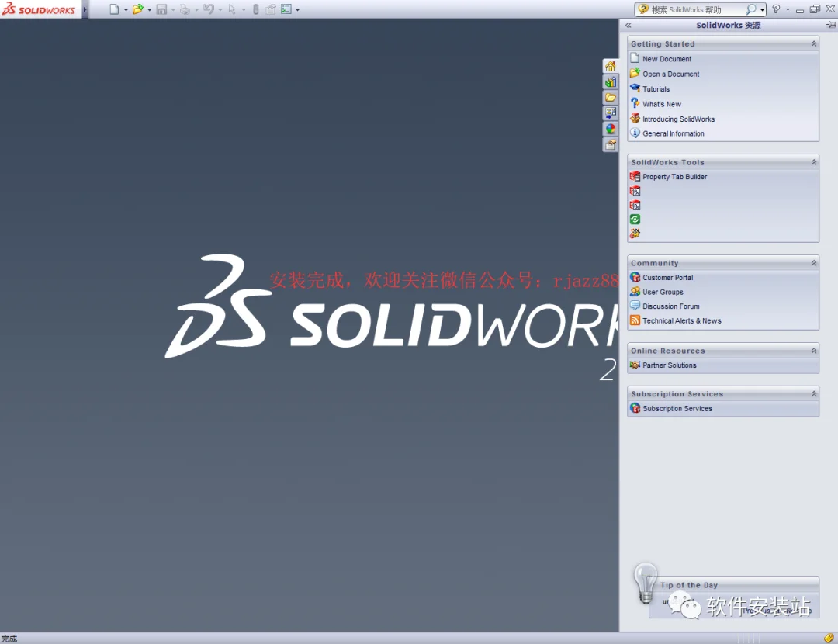The image size is (838, 644).
Task: Open the Design Library task pane tab
Action: pos(611,81)
